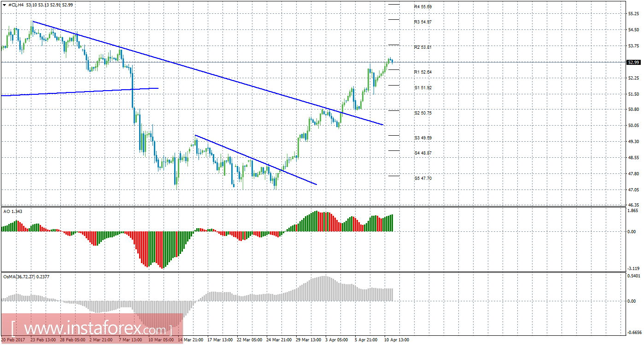Click the -0.6656 value on OsMA scale

click(x=634, y=333)
